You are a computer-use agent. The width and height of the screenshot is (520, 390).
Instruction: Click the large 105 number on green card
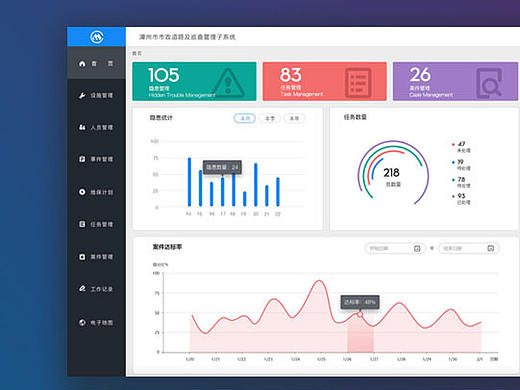pos(164,75)
